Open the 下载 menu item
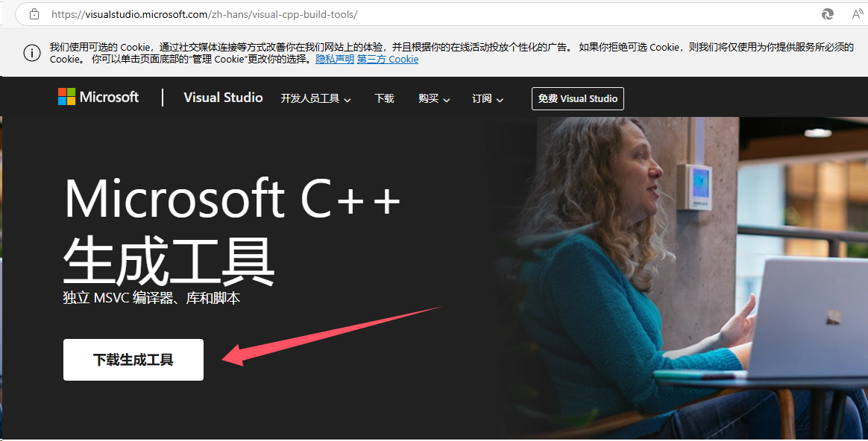This screenshot has height=441, width=868. point(384,98)
